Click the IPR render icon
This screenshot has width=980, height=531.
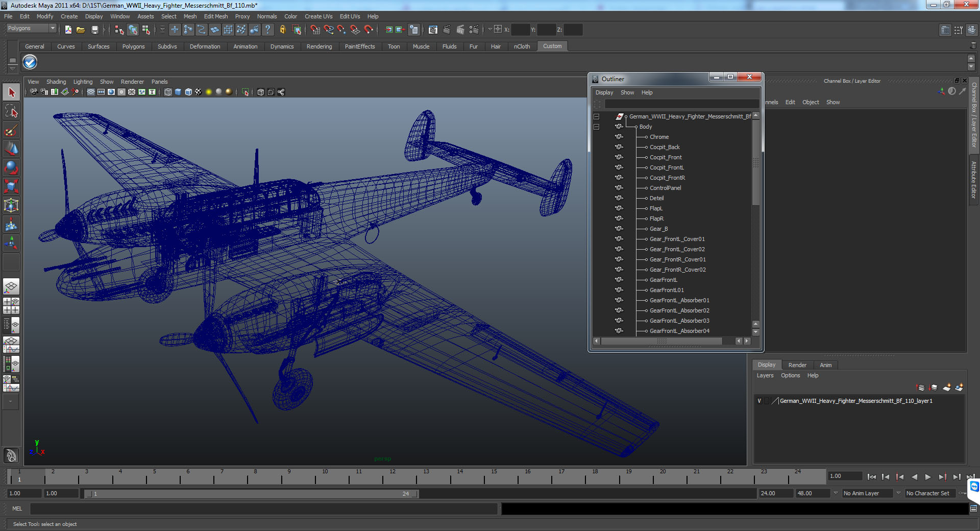click(460, 30)
